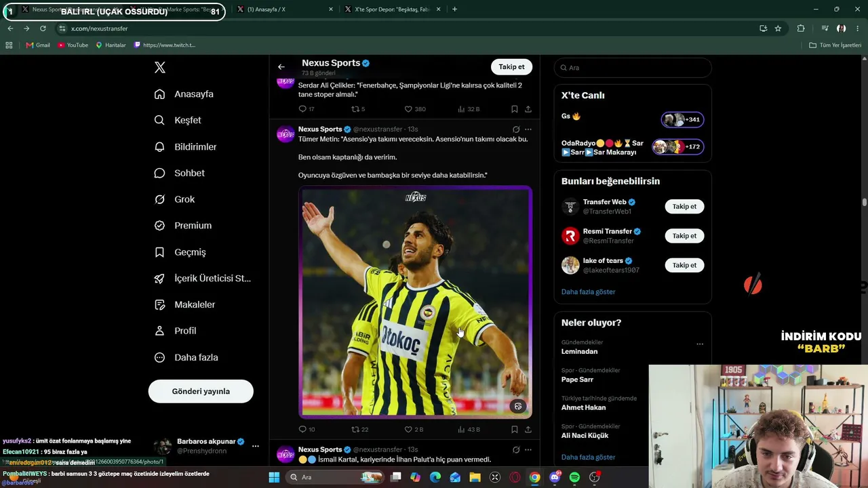This screenshot has width=868, height=488.
Task: Click the Ara search field on X
Action: 633,68
